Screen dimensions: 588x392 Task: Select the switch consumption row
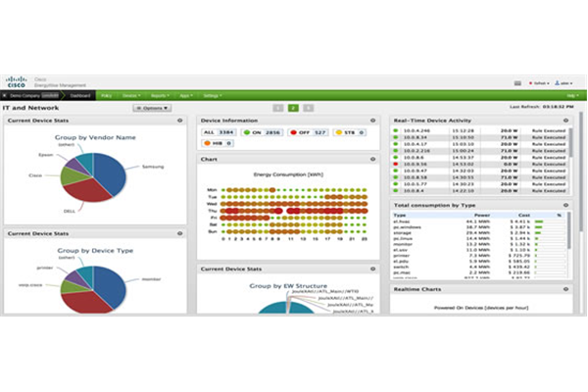479,267
